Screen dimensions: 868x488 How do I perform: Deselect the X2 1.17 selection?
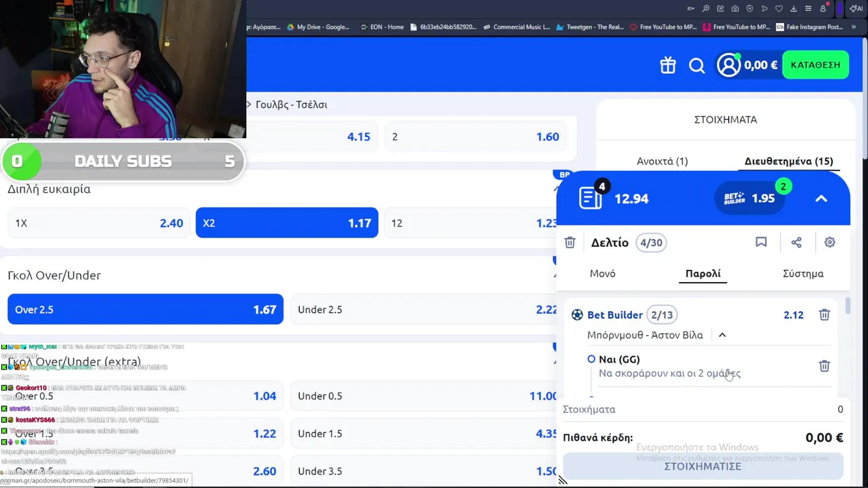tap(287, 223)
